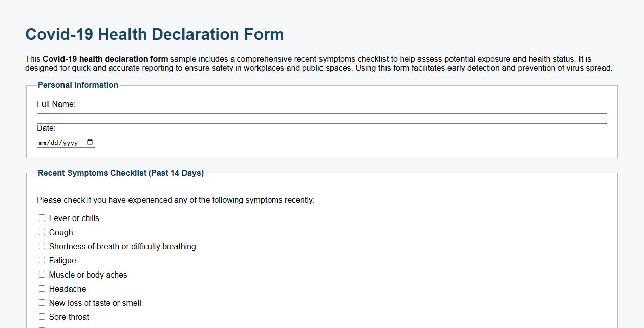
Task: Enable New loss of taste or smell
Action: 42,302
